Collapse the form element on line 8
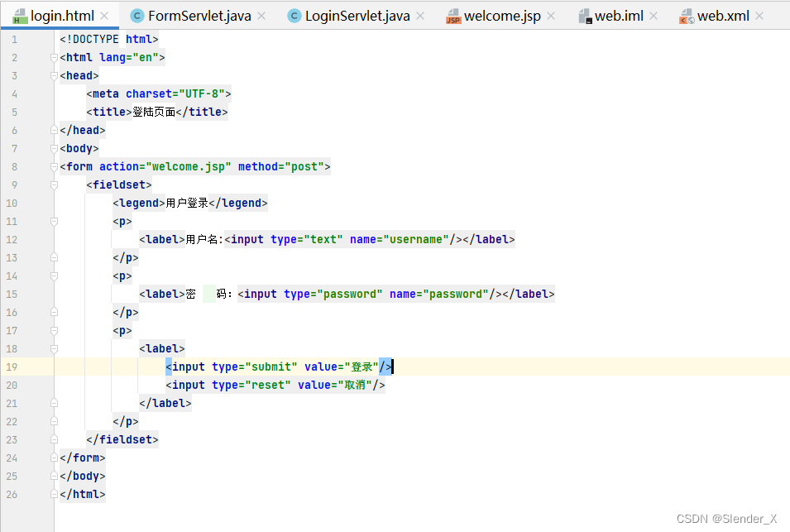 tap(55, 167)
